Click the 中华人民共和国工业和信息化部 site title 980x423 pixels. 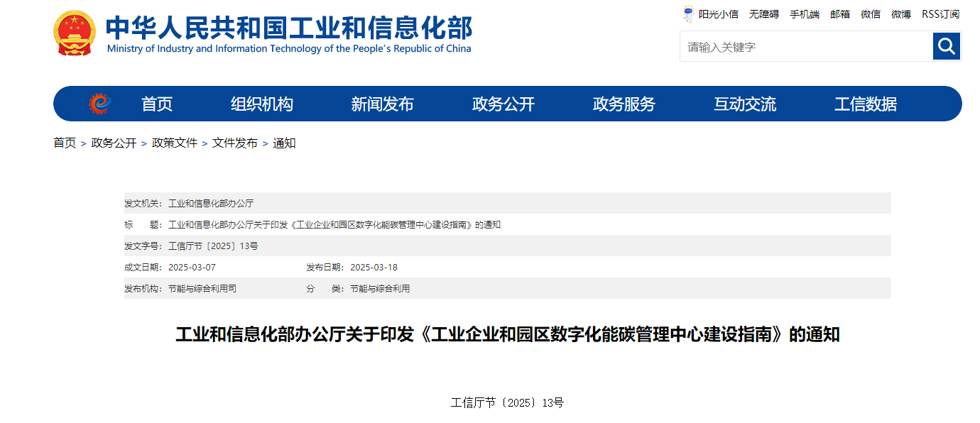pyautogui.click(x=289, y=27)
